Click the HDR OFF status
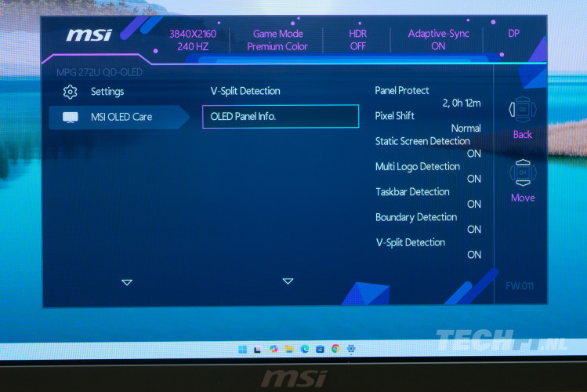The image size is (587, 392). click(358, 40)
